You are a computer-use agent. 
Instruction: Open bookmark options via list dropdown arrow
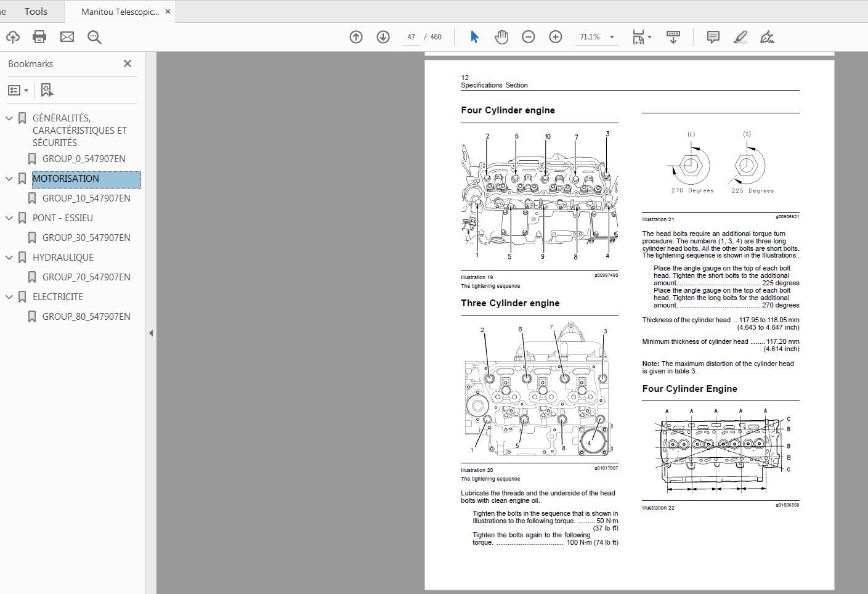(25, 90)
